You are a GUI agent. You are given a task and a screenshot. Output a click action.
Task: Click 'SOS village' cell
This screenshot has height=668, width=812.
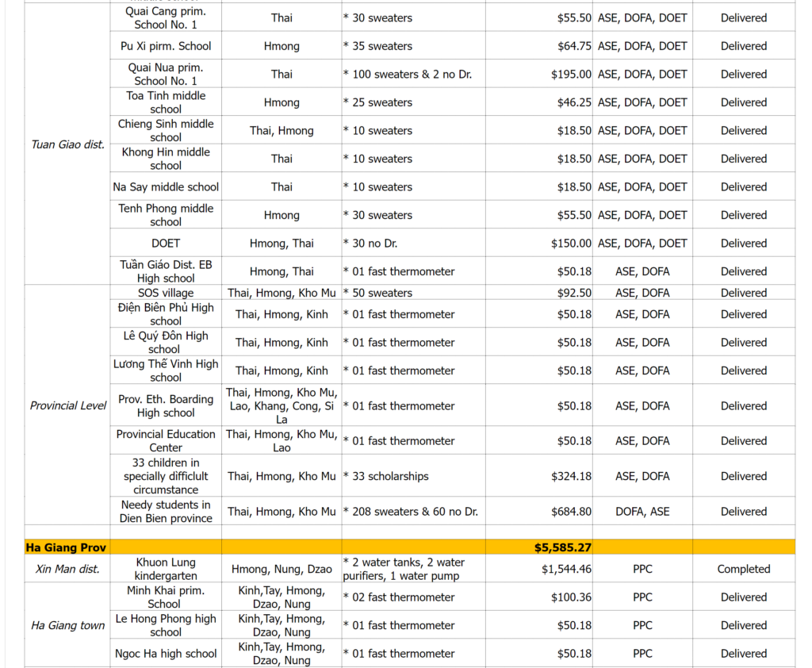tap(166, 292)
